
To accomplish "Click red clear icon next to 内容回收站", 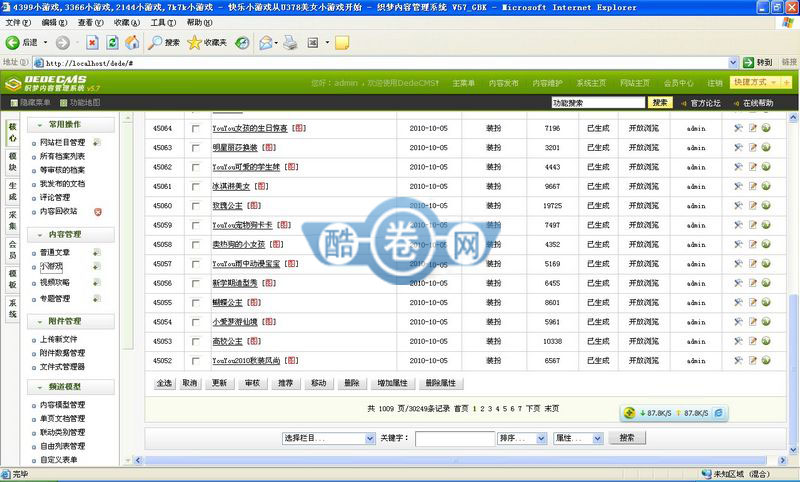I will tap(97, 211).
